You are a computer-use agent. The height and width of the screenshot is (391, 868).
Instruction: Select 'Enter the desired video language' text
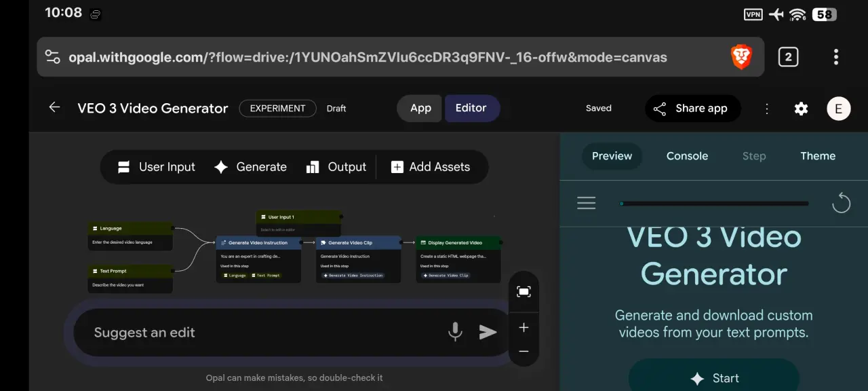coord(123,242)
